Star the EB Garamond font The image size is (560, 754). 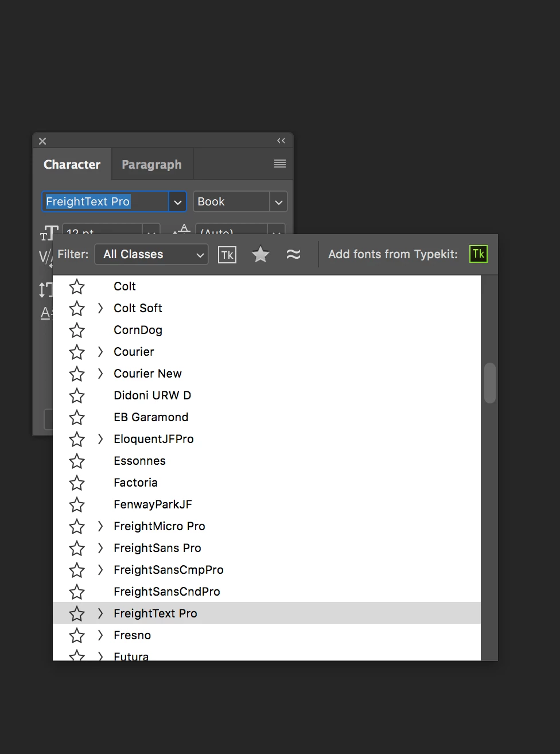point(77,418)
